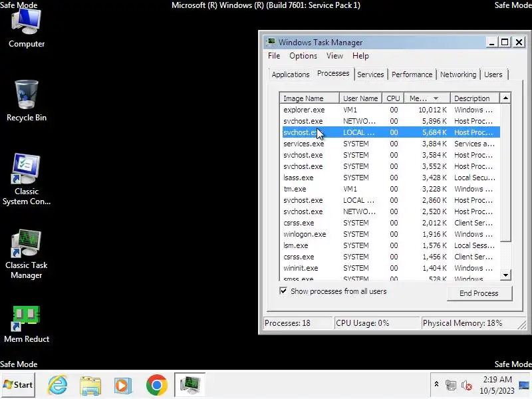
Task: Open the View menu
Action: coord(334,56)
